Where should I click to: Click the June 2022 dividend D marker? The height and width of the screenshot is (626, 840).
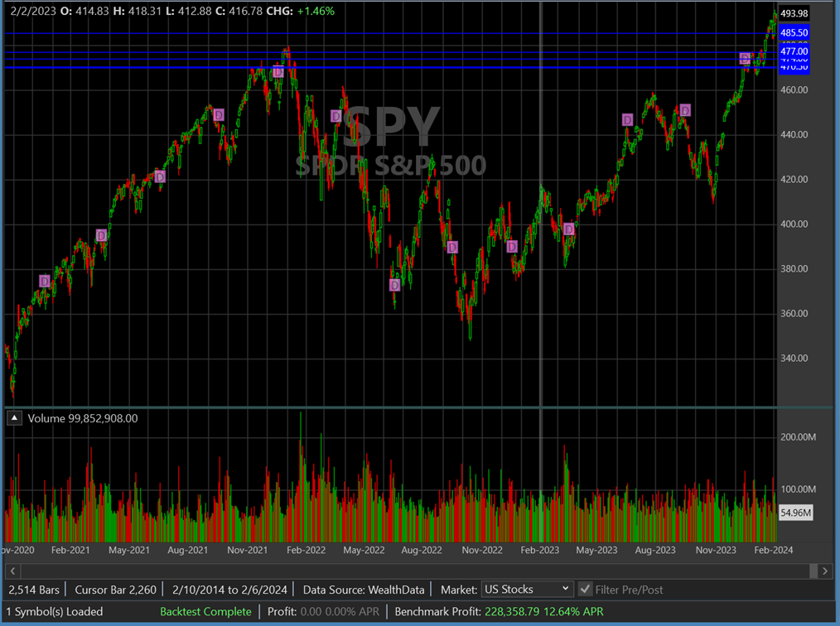click(x=395, y=285)
